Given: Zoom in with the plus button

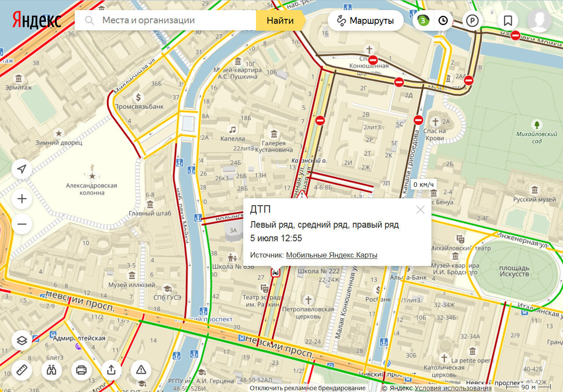Looking at the screenshot, I should tap(22, 199).
